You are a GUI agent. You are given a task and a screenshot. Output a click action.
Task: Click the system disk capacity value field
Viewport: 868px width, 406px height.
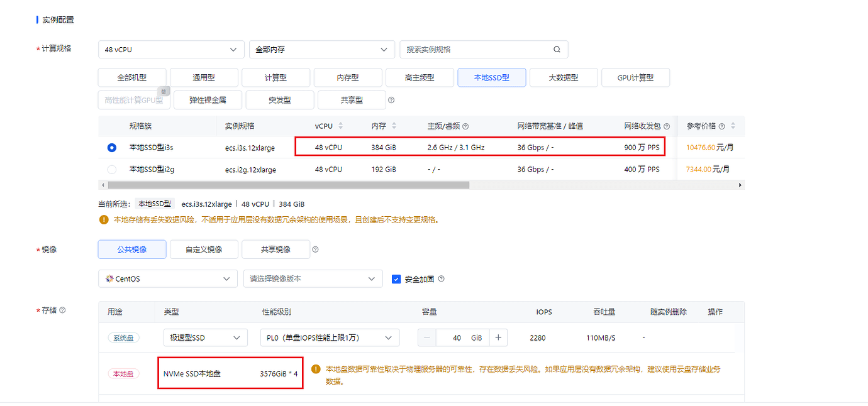[462, 337]
